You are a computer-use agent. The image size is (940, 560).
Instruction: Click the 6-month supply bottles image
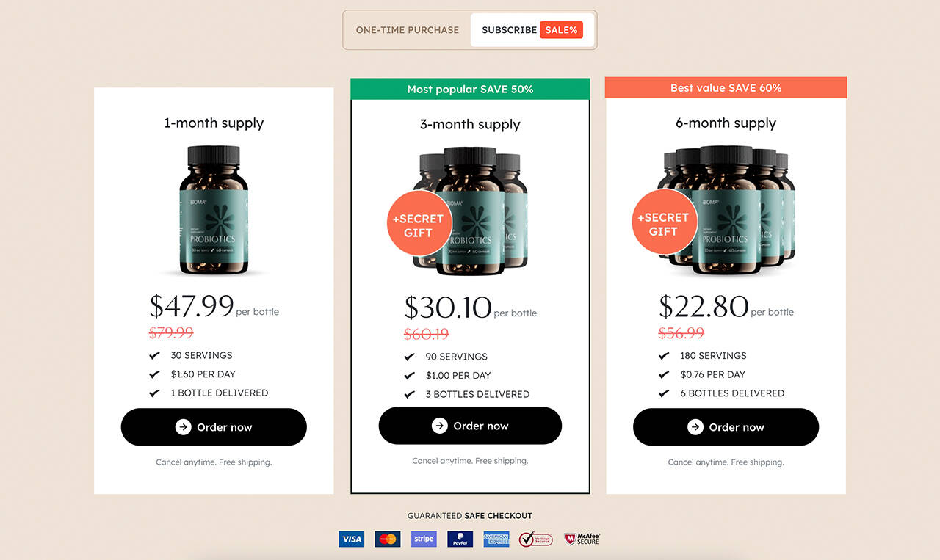(x=726, y=209)
